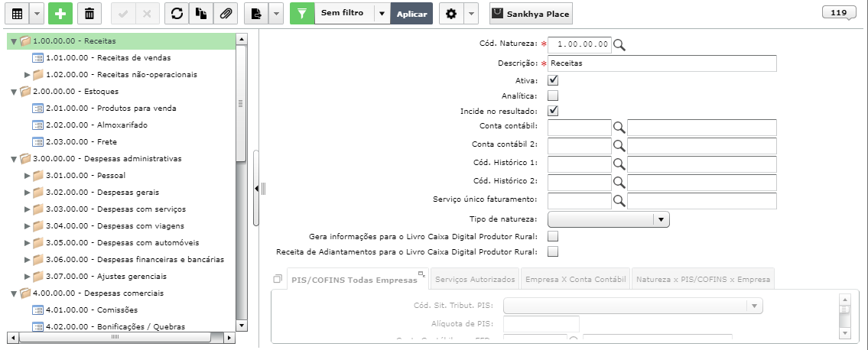The width and height of the screenshot is (868, 350).
Task: Click the duplicate record icon
Action: pos(201,14)
